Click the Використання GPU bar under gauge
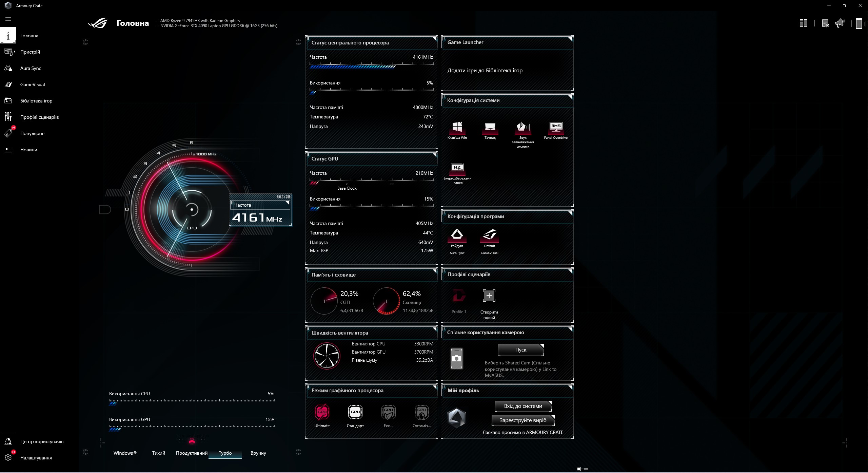This screenshot has width=868, height=473. (192, 428)
